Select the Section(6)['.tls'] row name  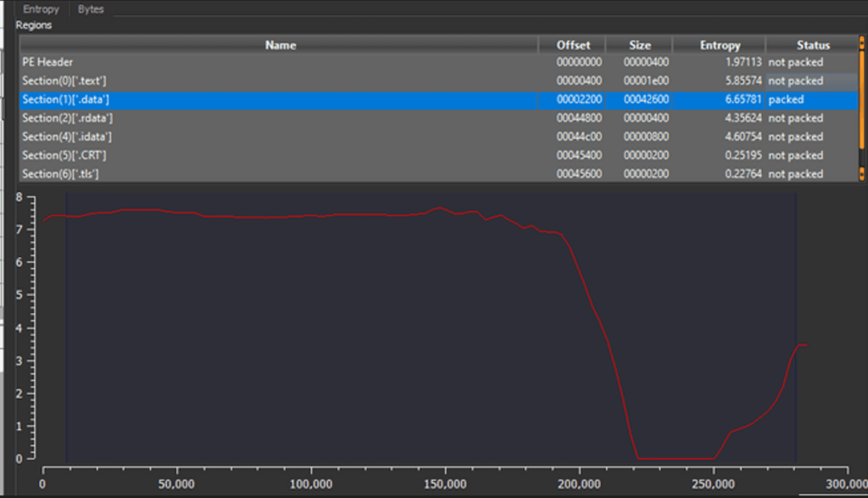coord(60,174)
